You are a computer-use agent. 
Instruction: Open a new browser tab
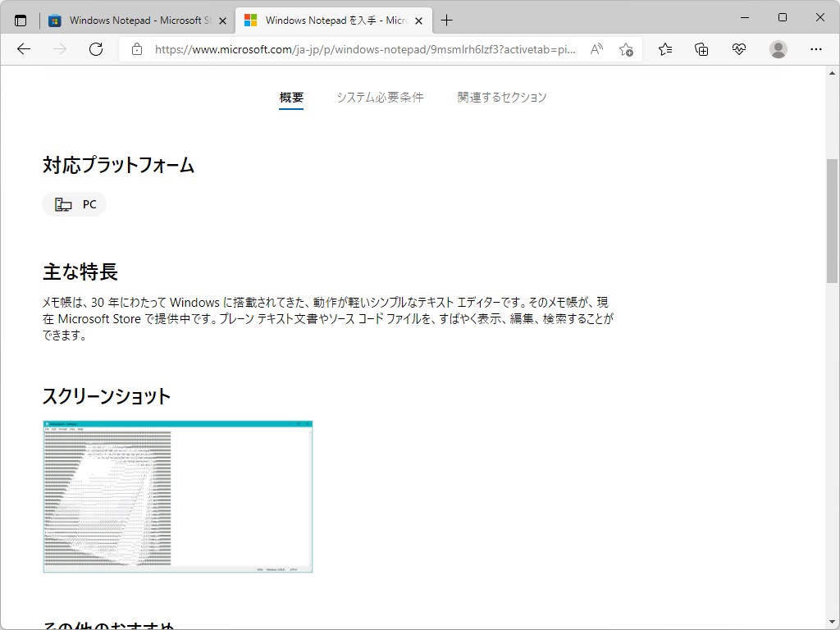[x=446, y=18]
